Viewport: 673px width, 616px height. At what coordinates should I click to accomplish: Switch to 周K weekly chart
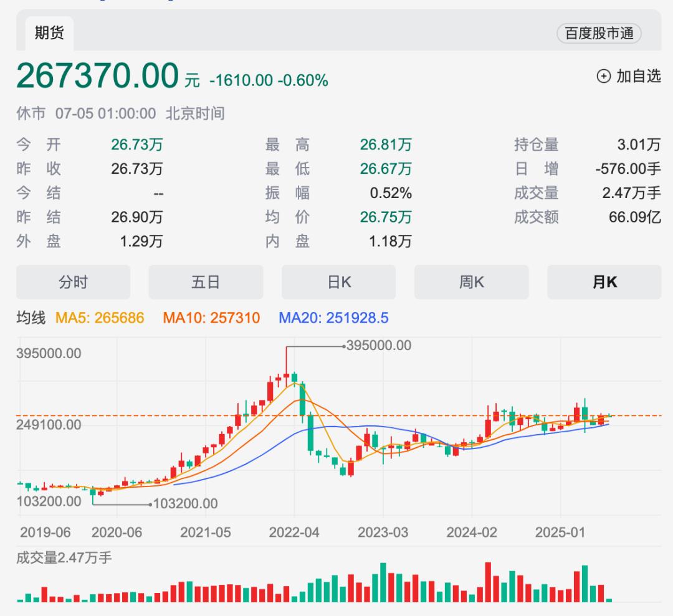[471, 282]
